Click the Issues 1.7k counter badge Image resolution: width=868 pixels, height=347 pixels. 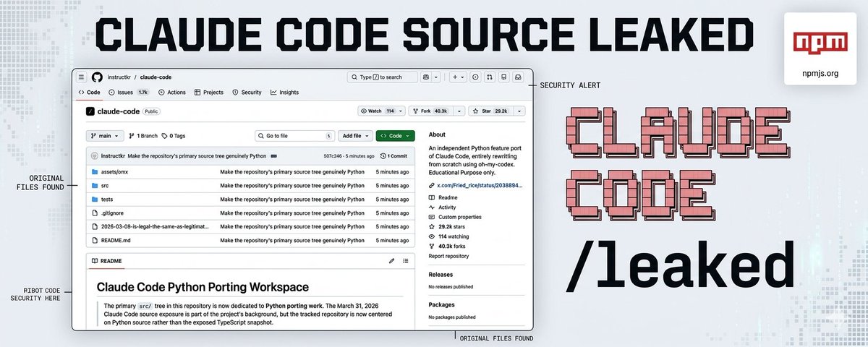click(x=143, y=93)
